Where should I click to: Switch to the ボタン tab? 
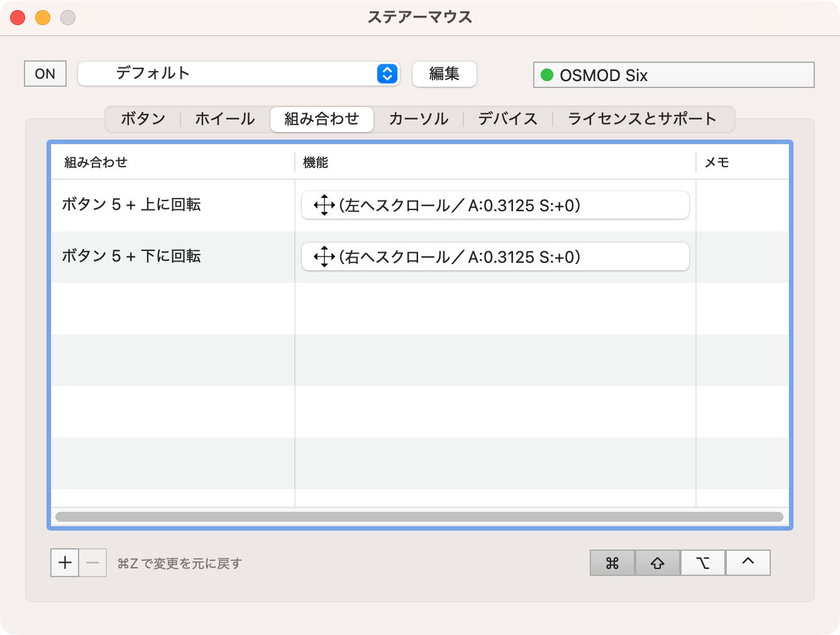tap(143, 119)
